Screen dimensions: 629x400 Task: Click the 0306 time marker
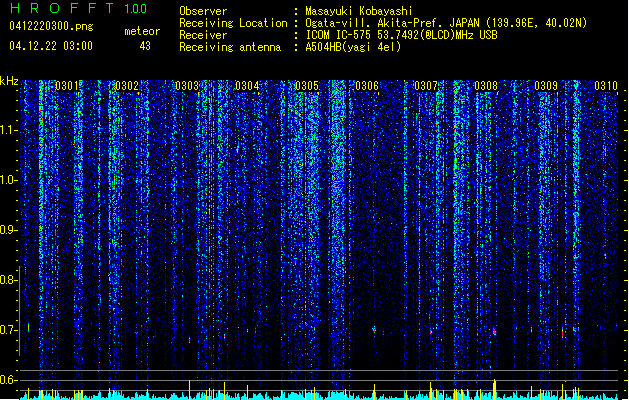tap(367, 86)
